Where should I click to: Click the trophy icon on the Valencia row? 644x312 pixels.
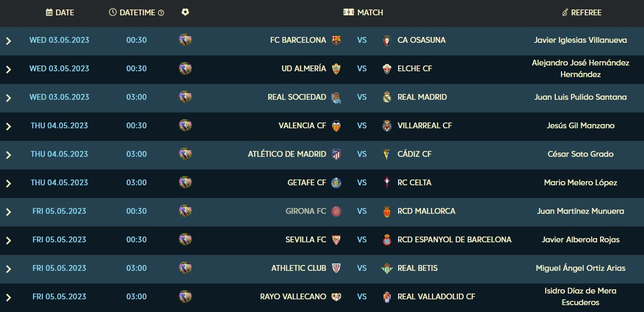point(185,126)
